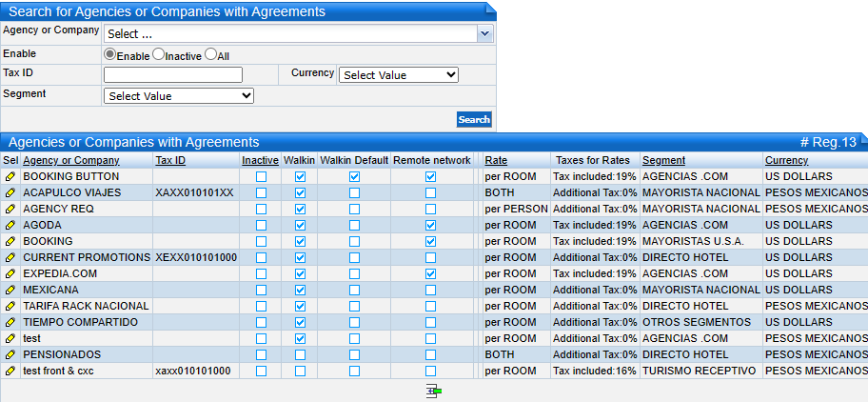Select the All radio button

click(210, 54)
